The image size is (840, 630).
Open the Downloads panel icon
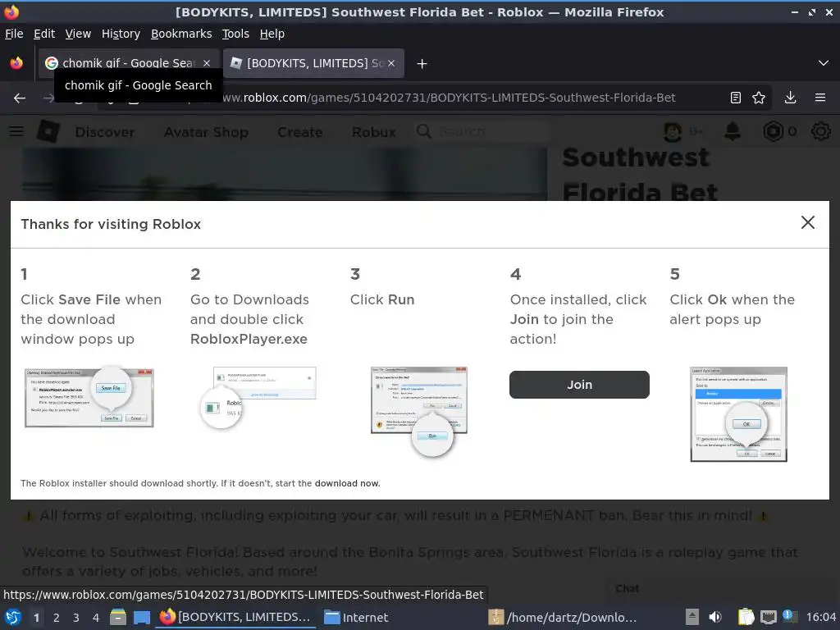coord(790,98)
